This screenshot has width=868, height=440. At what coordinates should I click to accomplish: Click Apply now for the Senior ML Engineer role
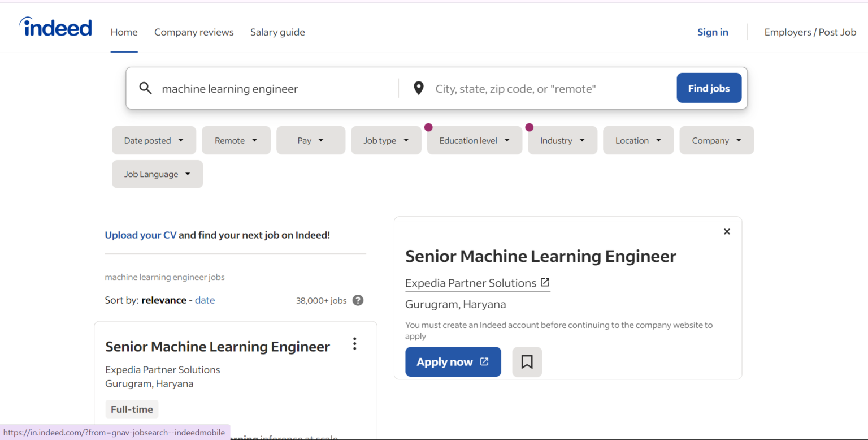point(453,361)
